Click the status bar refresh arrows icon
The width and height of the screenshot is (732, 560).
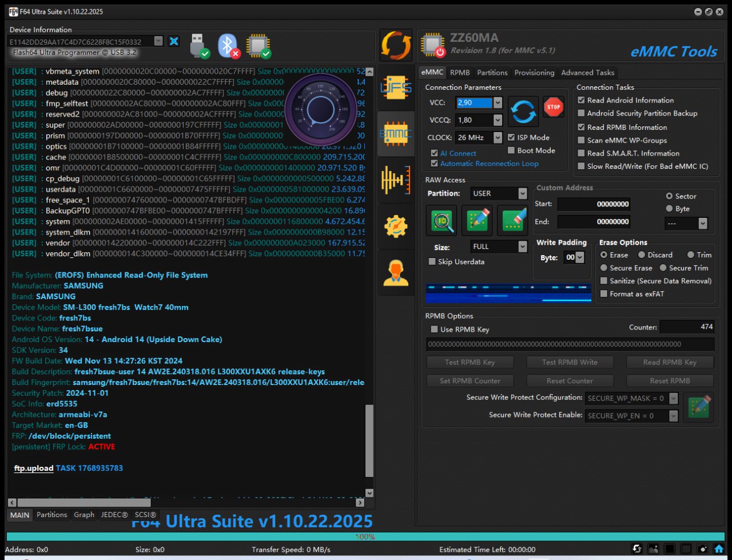(x=636, y=549)
